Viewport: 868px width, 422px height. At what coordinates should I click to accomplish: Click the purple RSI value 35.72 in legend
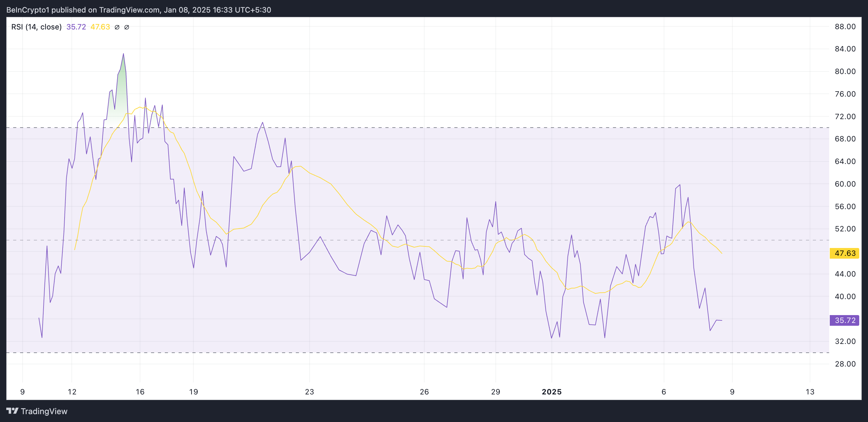tap(76, 27)
